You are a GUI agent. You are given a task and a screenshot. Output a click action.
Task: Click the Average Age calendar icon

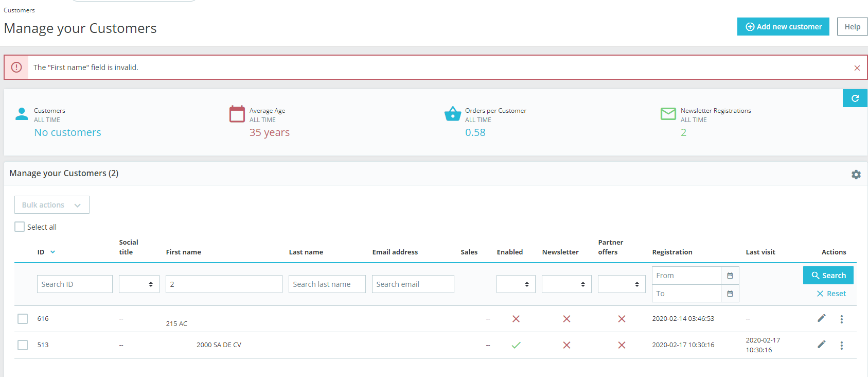pyautogui.click(x=237, y=114)
